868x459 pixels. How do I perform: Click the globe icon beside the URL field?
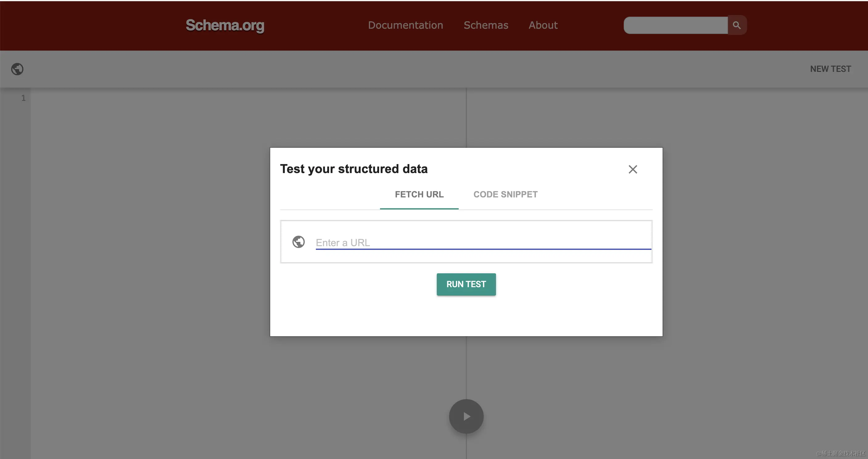click(298, 242)
